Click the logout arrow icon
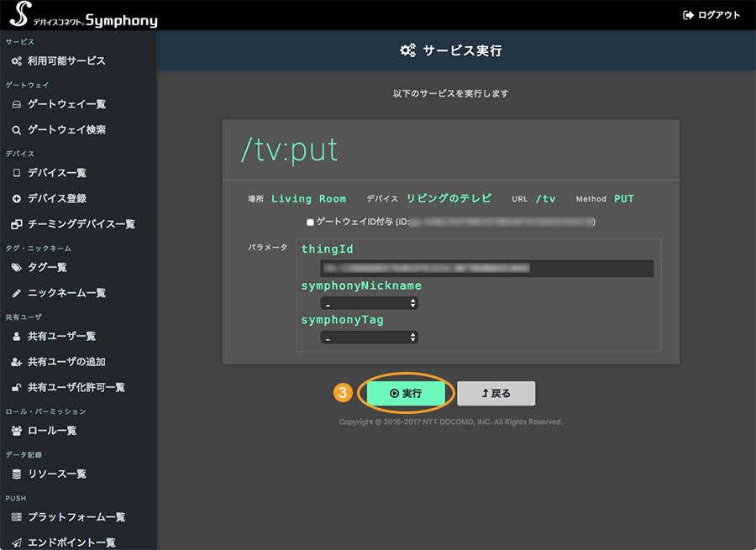This screenshot has width=756, height=550. [688, 15]
